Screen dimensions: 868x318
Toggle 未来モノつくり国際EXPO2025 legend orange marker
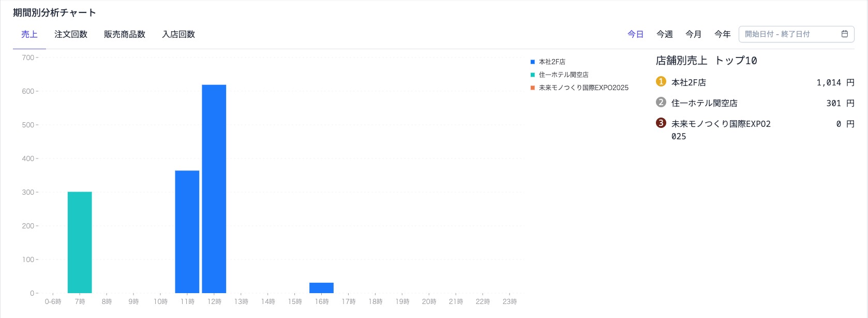(532, 88)
